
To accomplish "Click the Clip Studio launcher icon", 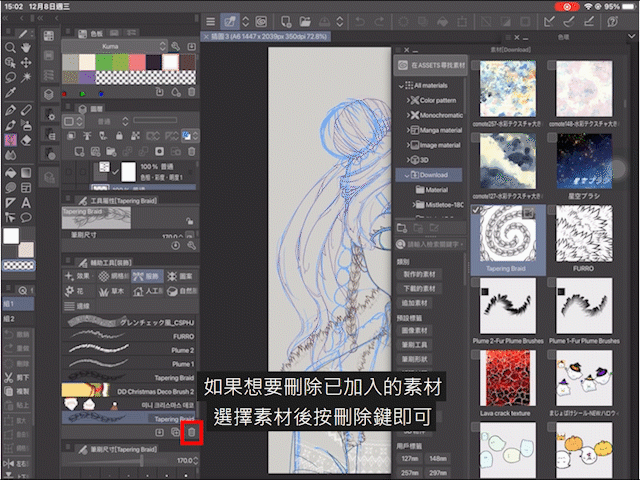I will (261, 22).
